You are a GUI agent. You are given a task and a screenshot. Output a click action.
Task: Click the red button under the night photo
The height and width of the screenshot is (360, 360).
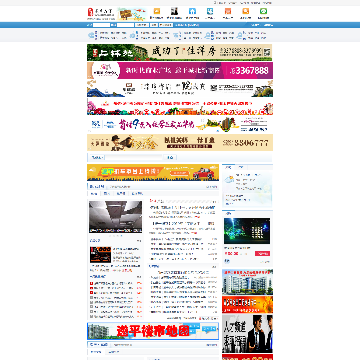262,254
